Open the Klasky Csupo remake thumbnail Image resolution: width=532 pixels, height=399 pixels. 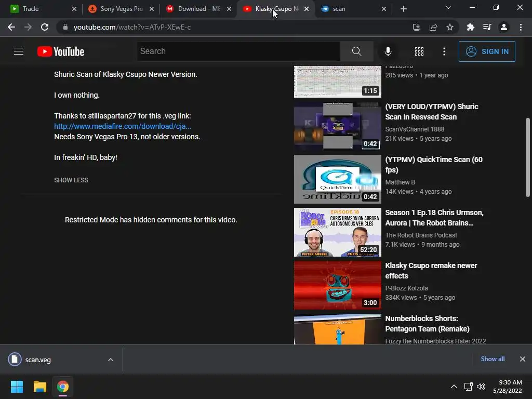point(338,285)
